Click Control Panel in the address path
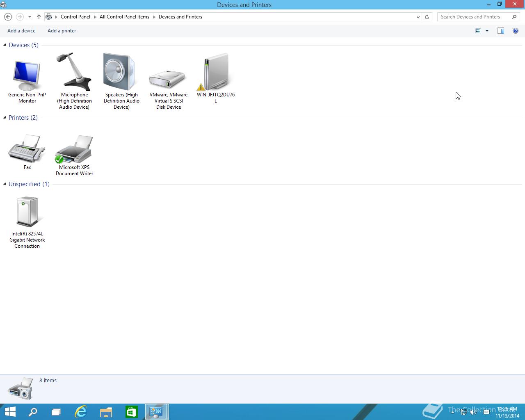The image size is (525, 420). coord(75,17)
